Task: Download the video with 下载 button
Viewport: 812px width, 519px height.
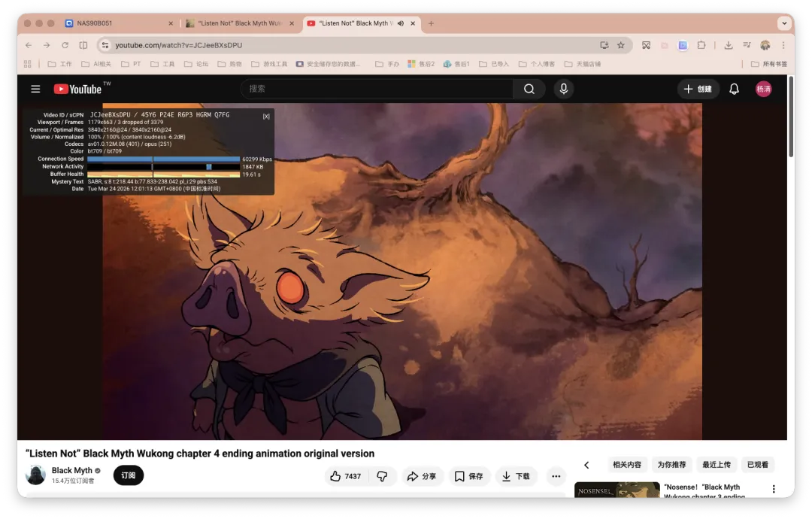Action: coord(516,476)
